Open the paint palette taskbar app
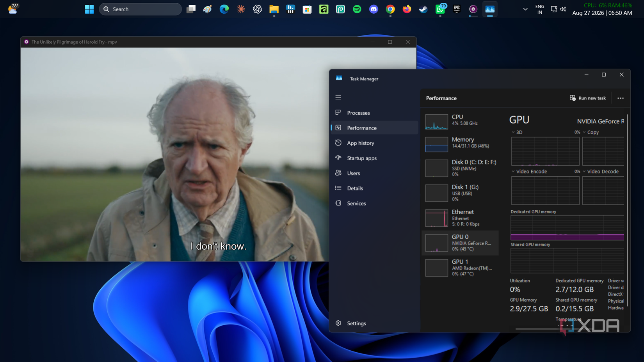The height and width of the screenshot is (362, 644). point(208,9)
